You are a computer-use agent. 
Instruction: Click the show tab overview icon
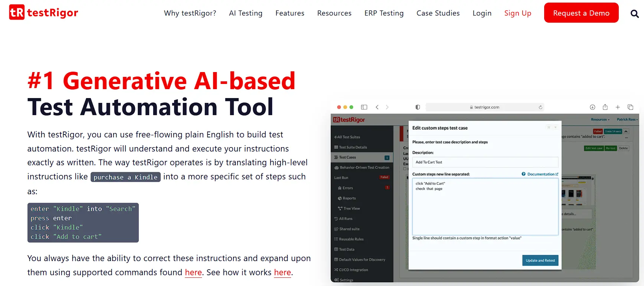(630, 107)
